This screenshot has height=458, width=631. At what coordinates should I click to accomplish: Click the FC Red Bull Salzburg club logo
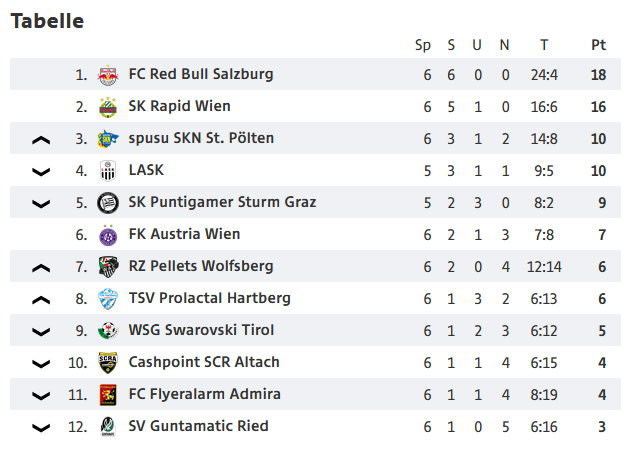pyautogui.click(x=108, y=75)
